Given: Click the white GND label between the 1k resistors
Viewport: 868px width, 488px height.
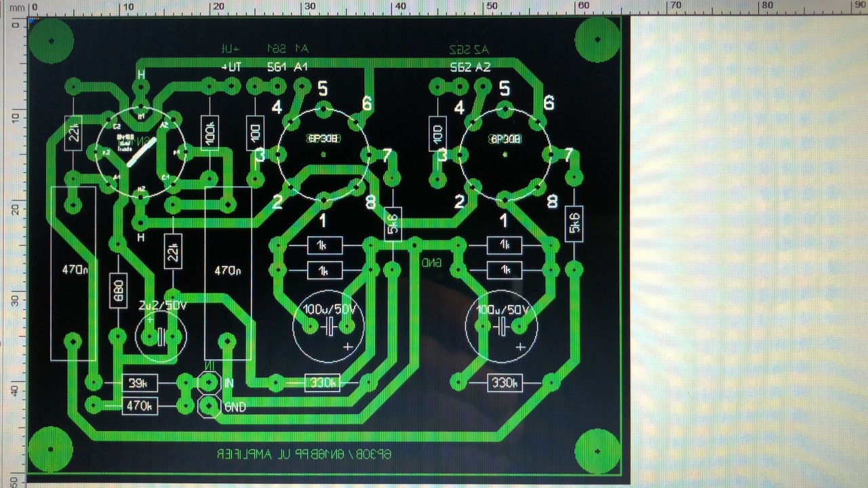Looking at the screenshot, I should [x=431, y=262].
